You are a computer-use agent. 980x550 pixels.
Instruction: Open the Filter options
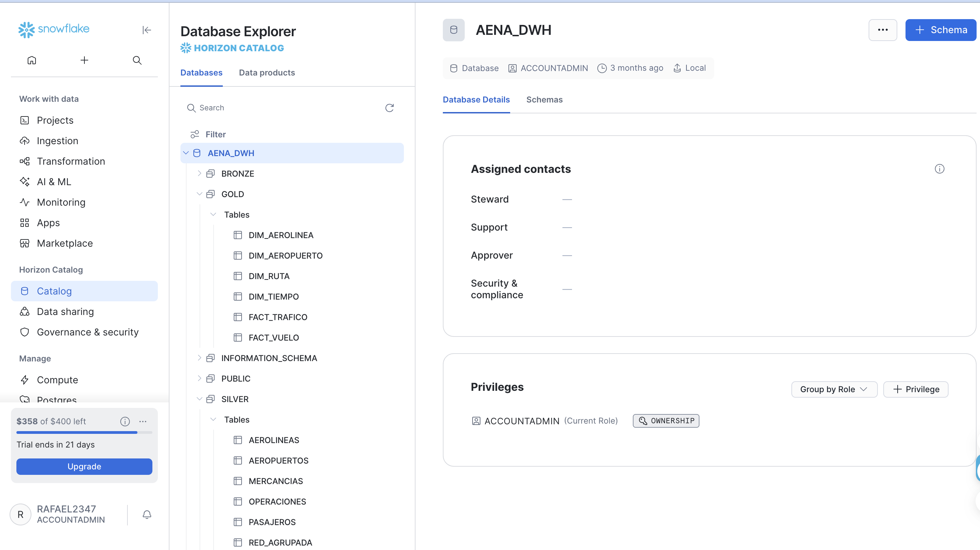(x=208, y=134)
